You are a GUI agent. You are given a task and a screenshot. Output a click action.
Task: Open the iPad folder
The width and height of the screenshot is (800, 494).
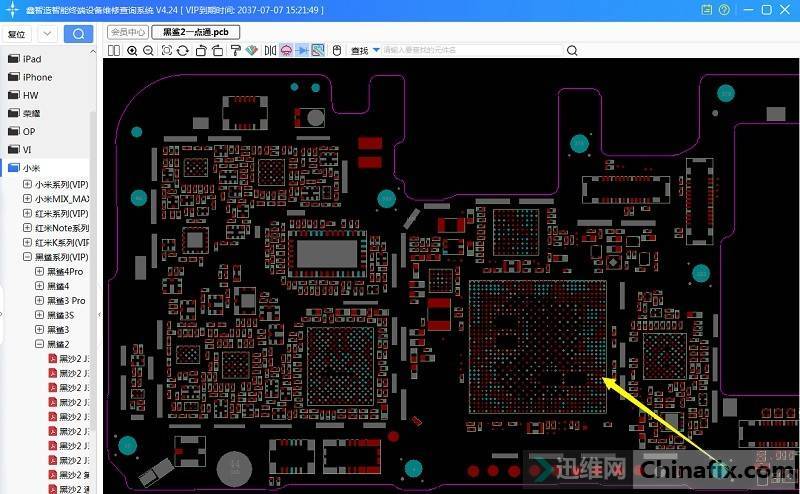[x=32, y=59]
